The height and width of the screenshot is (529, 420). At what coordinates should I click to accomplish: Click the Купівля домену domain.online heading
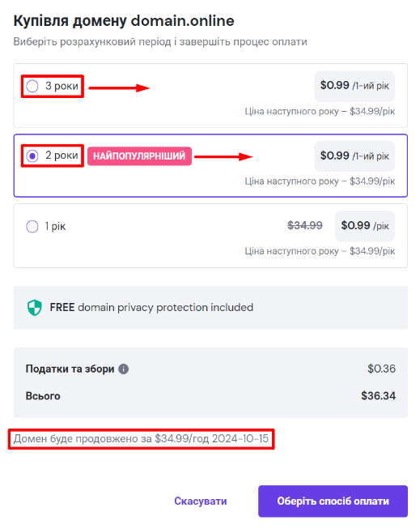coord(124,21)
